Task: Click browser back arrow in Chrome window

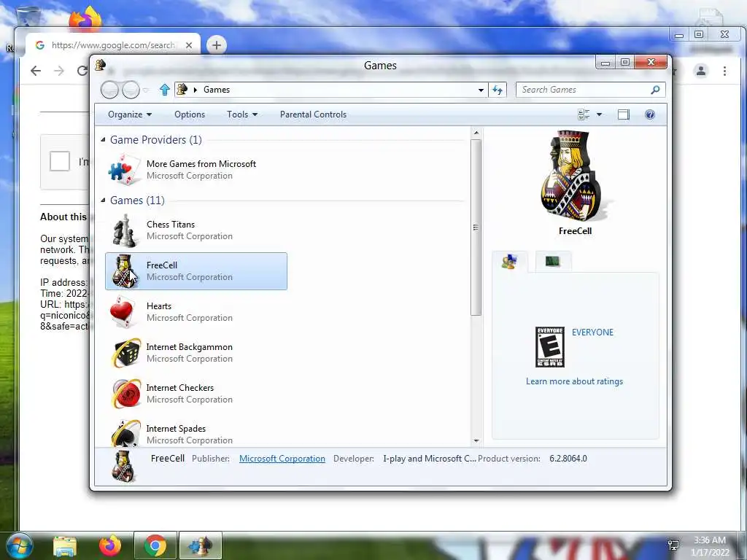Action: [x=36, y=71]
